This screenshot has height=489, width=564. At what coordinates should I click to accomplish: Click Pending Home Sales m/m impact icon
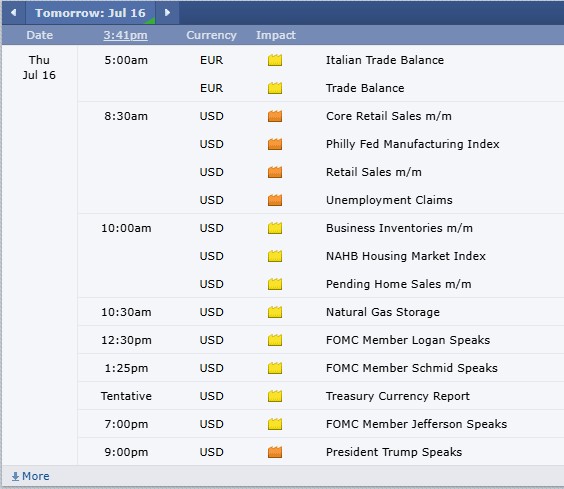(x=275, y=284)
